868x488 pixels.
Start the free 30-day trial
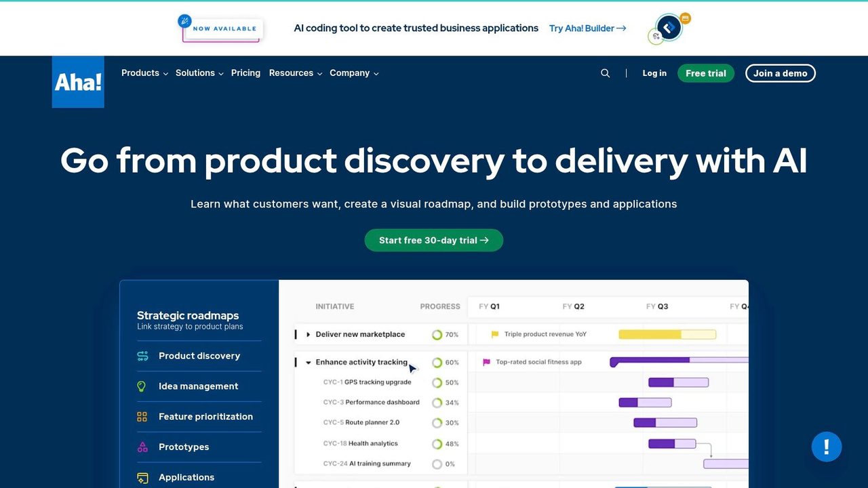click(434, 240)
